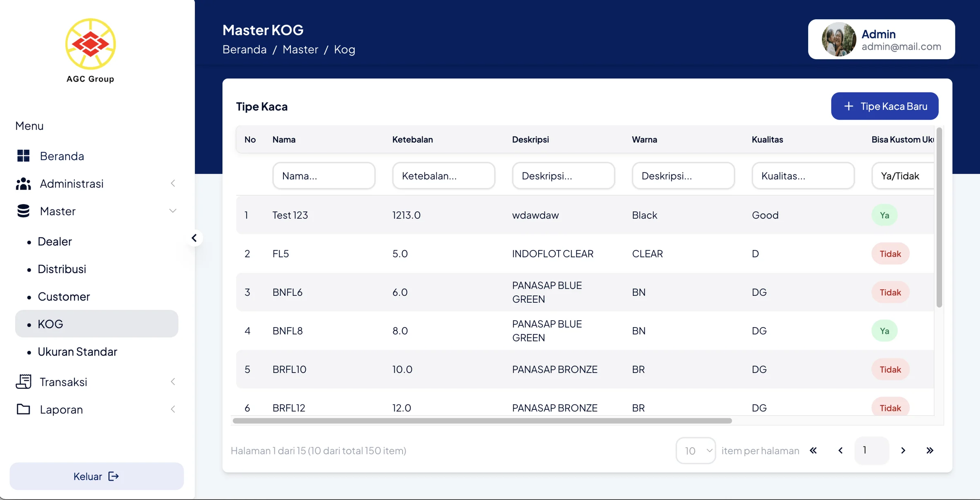Click the Master database icon

point(23,211)
